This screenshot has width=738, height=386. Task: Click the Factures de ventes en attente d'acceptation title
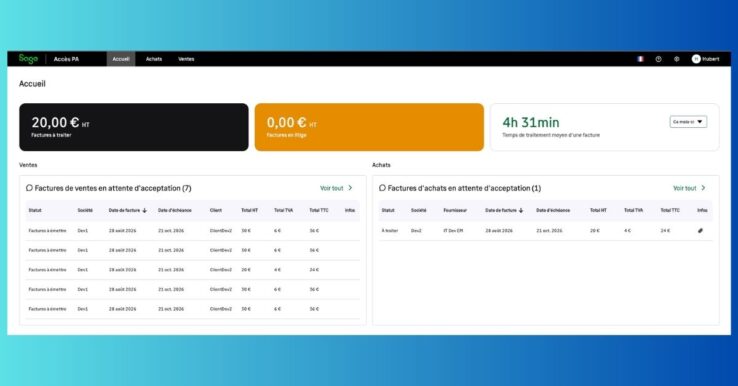(x=113, y=188)
